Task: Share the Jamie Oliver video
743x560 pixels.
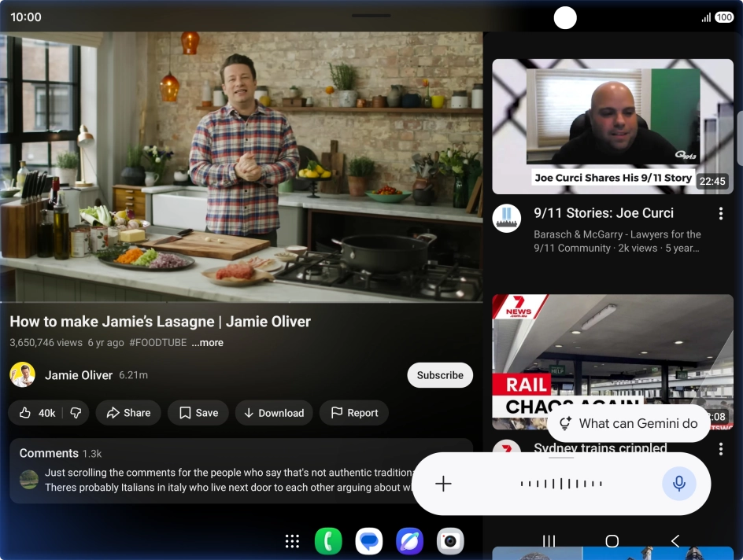Action: 128,413
